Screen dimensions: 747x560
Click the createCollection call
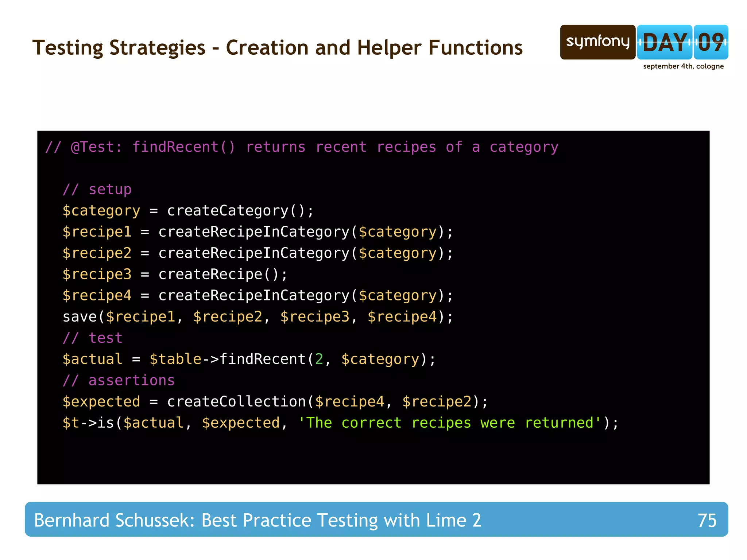click(236, 401)
